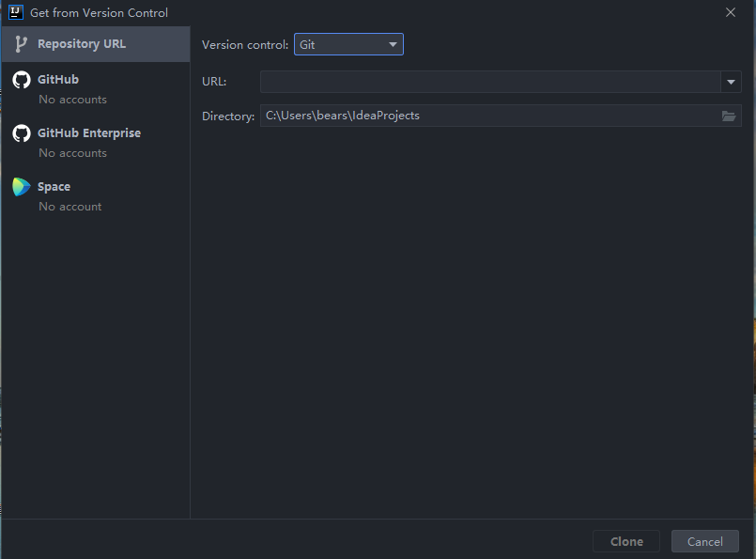Click the Space logo icon
The height and width of the screenshot is (559, 756).
22,187
